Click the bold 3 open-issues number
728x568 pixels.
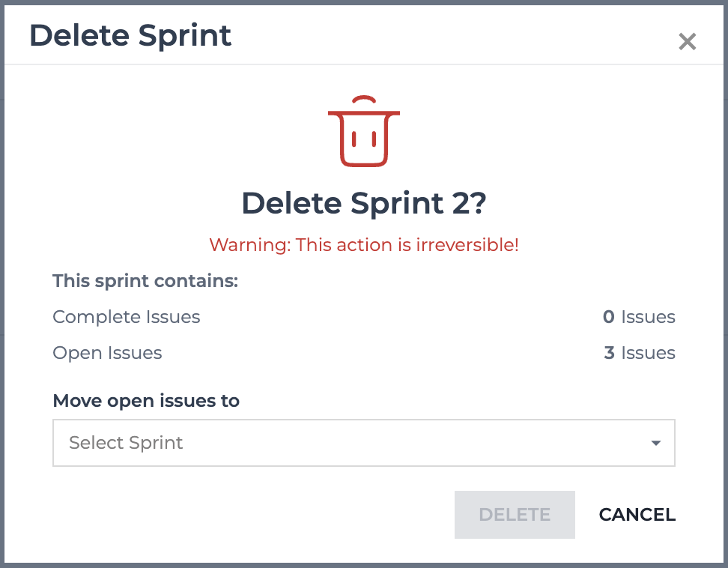coord(609,353)
